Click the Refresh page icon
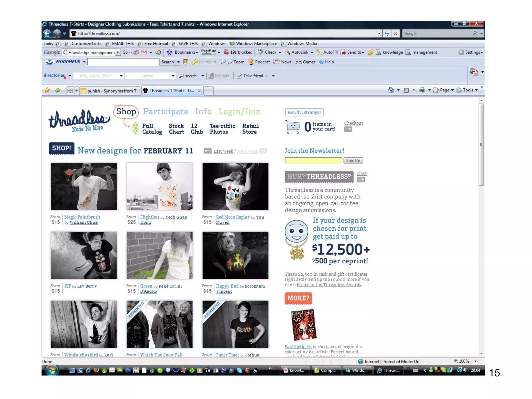This screenshot has height=399, width=532. (387, 34)
